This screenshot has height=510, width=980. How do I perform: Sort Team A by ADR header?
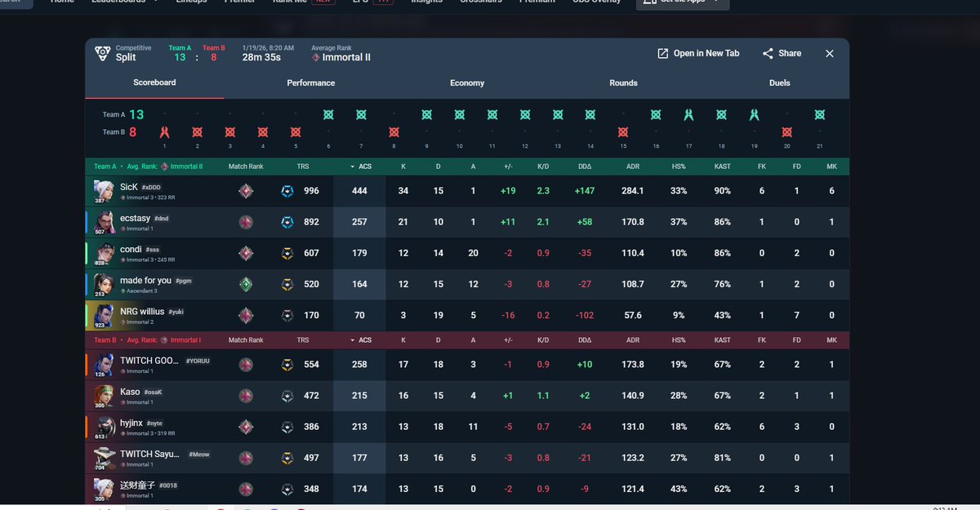tap(632, 166)
